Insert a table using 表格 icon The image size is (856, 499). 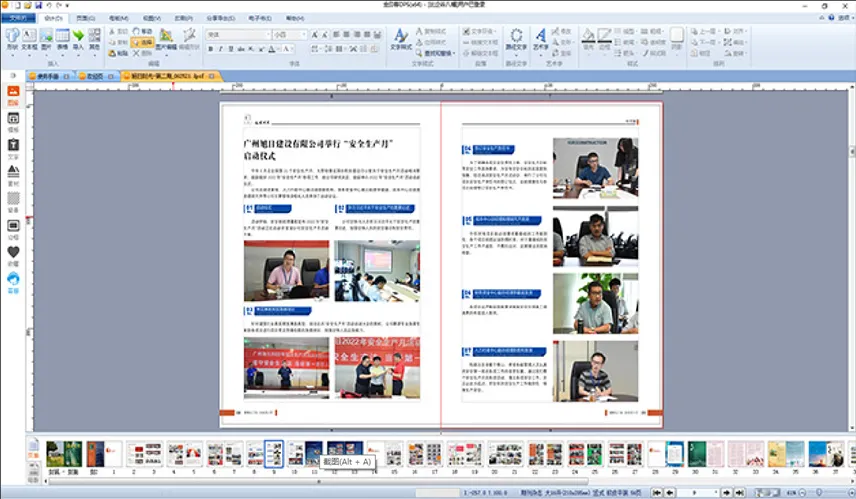coord(62,39)
